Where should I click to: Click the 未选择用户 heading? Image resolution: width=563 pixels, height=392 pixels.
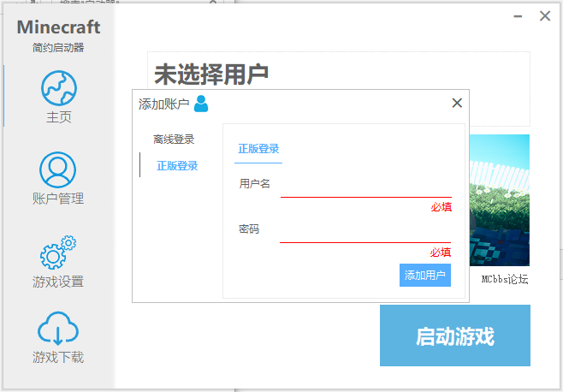[x=211, y=74]
